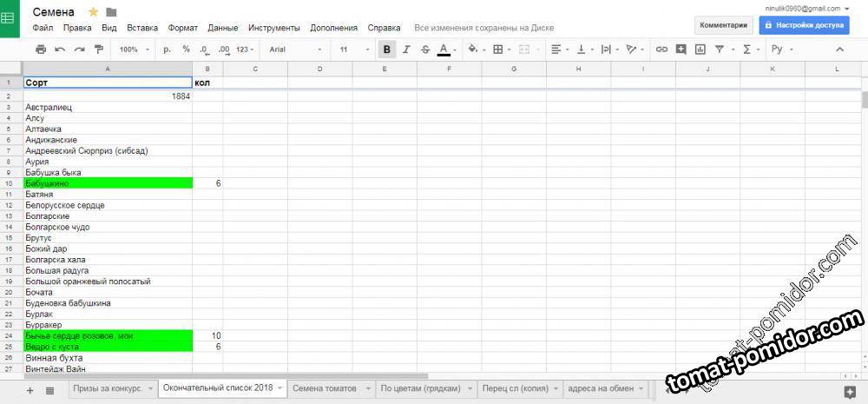Open the all sheets list icon
This screenshot has height=404, width=868.
49,390
